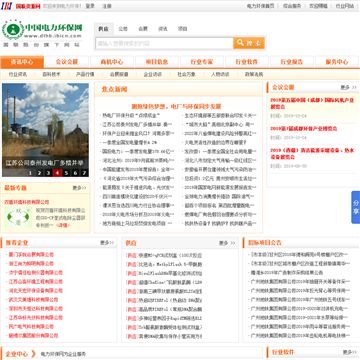This screenshot has height=360, width=360.
Task: Click the 注册 register link
Action: tap(107, 6)
